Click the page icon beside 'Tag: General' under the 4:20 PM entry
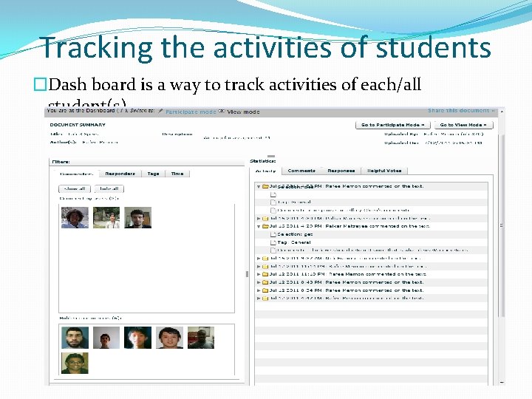The width and height of the screenshot is (532, 399). (x=273, y=242)
